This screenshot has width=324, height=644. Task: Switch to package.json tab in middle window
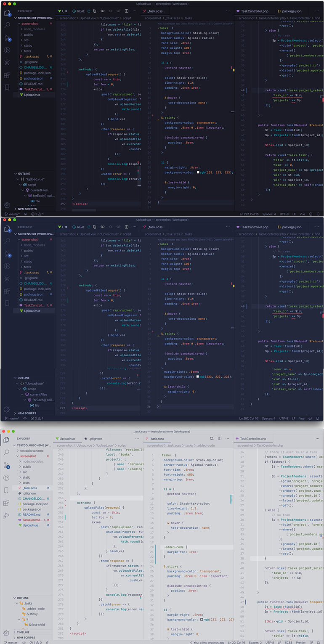pyautogui.click(x=292, y=227)
